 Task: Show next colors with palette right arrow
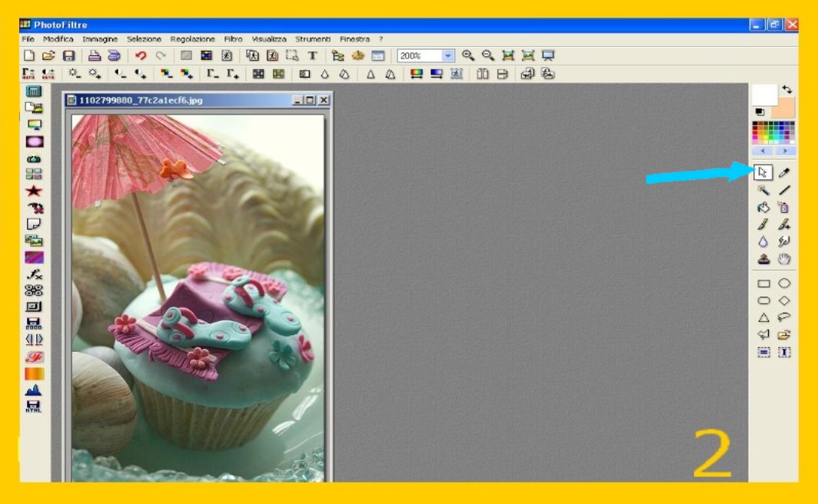(x=785, y=151)
